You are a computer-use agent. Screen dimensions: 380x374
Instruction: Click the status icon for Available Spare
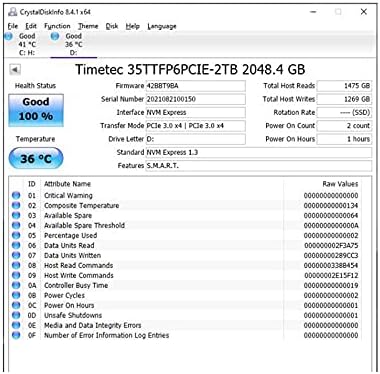coord(16,215)
